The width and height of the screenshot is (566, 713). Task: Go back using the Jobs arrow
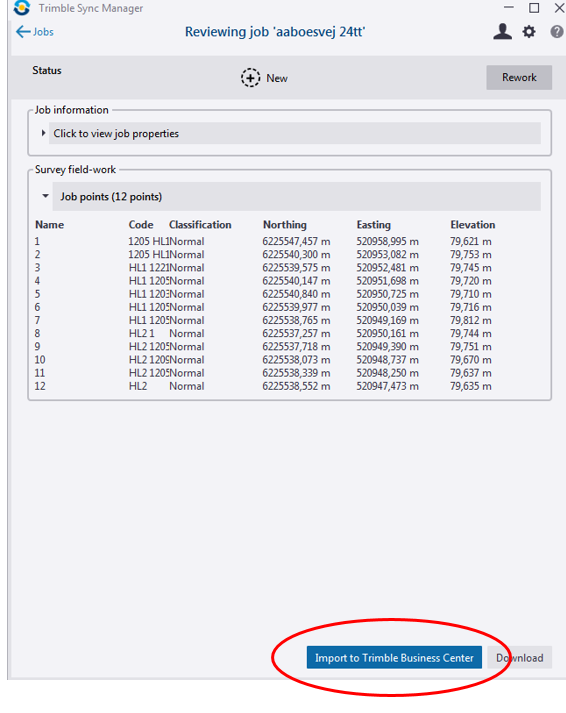click(35, 32)
